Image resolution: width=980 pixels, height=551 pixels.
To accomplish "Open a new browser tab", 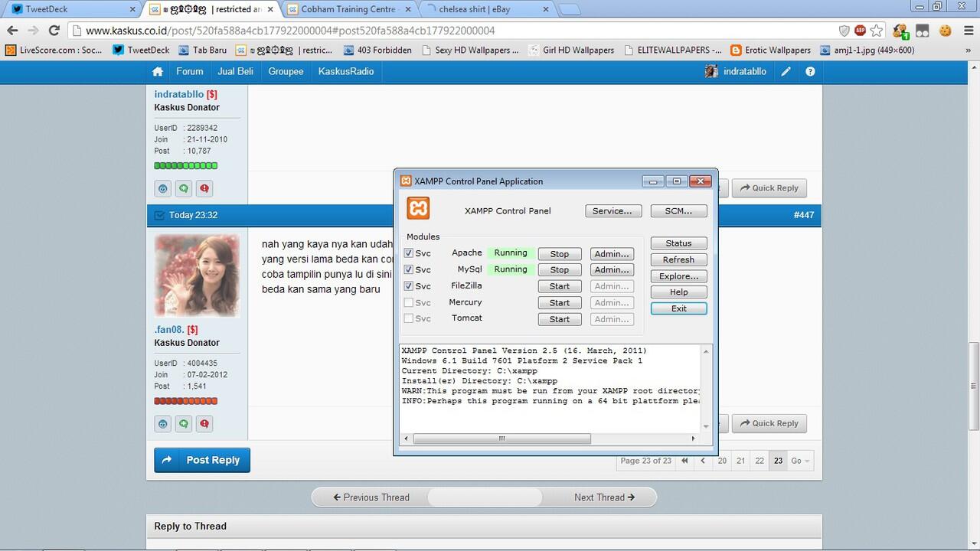I will tap(569, 10).
